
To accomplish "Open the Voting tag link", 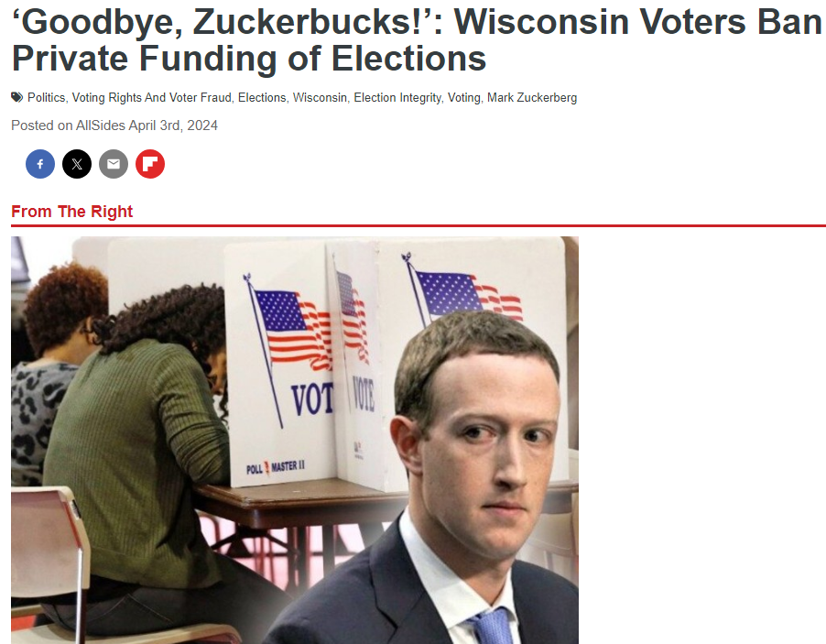I will pyautogui.click(x=463, y=97).
